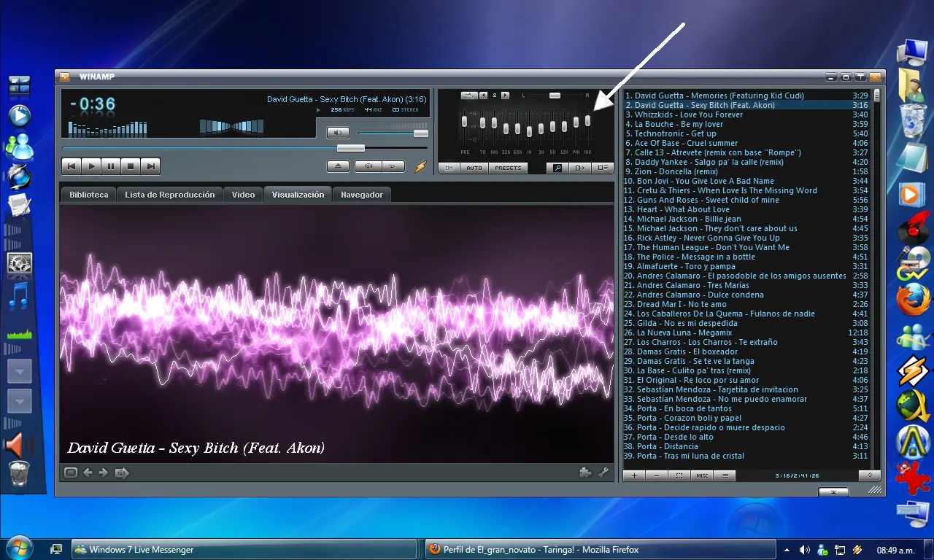Image resolution: width=934 pixels, height=560 pixels.
Task: Increase value with right arrow above equalizer
Action: (505, 96)
